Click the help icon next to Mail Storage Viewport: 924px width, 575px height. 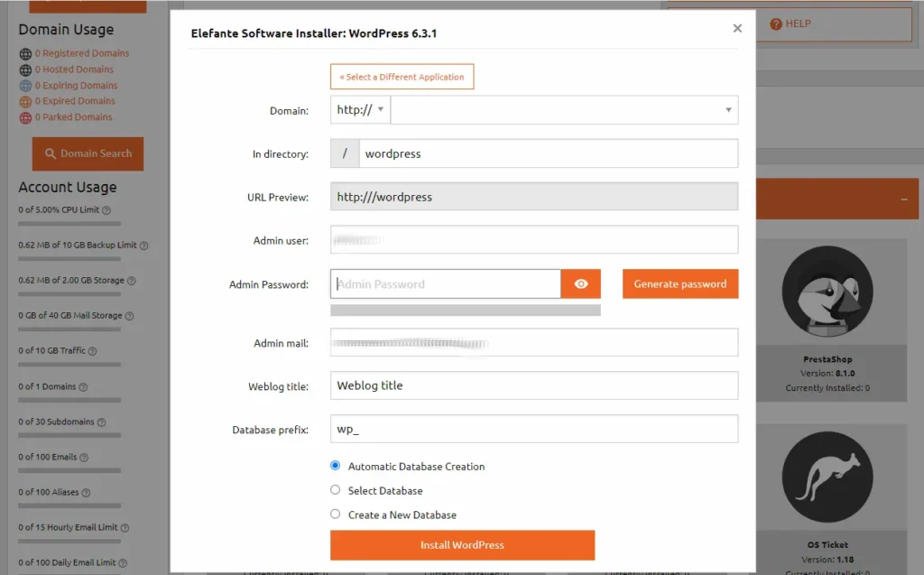129,316
